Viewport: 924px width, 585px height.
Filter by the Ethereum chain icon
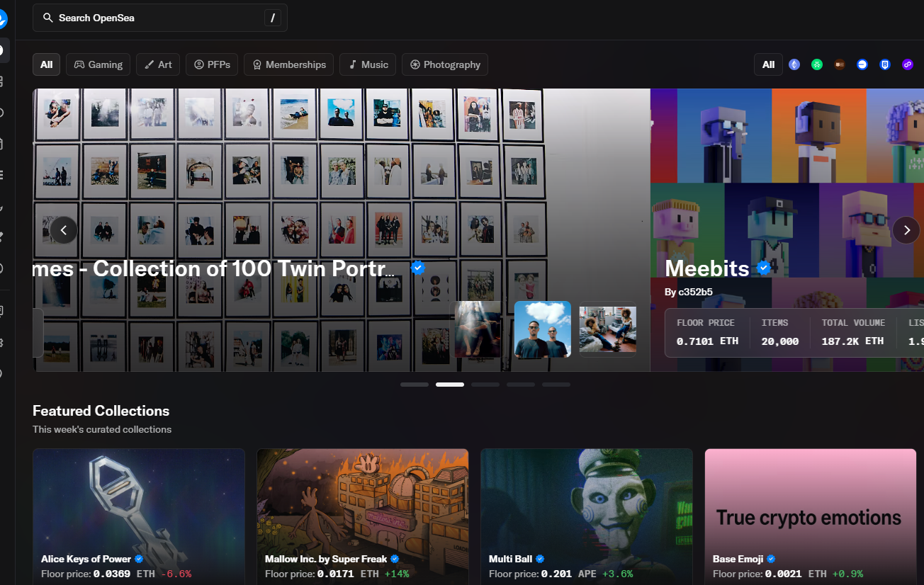click(x=794, y=64)
